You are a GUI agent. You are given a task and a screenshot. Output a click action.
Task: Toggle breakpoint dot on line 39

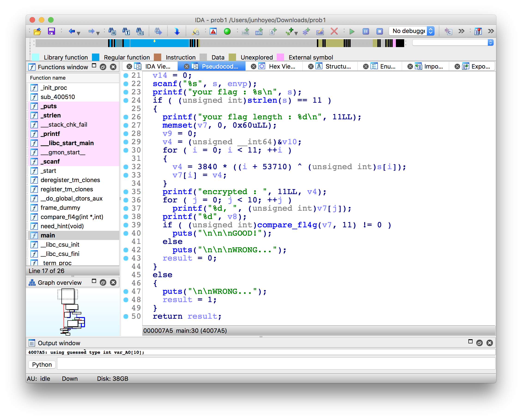pos(126,225)
